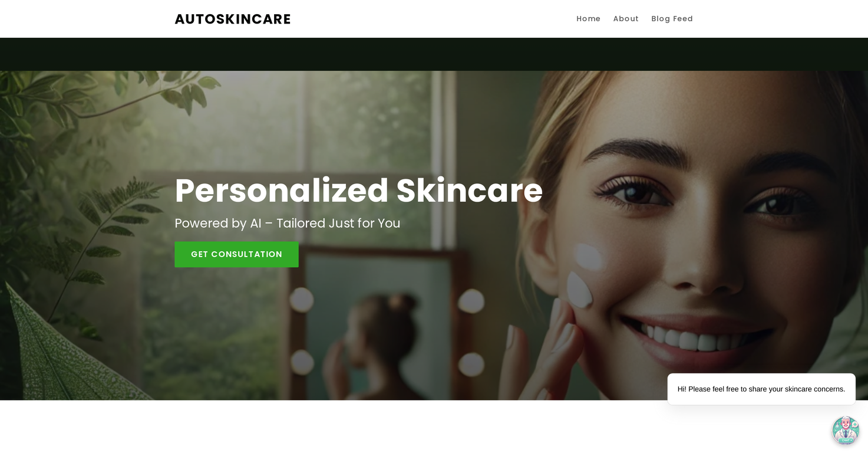Click the dark green banner strip below header
Image resolution: width=868 pixels, height=453 pixels.
[434, 54]
